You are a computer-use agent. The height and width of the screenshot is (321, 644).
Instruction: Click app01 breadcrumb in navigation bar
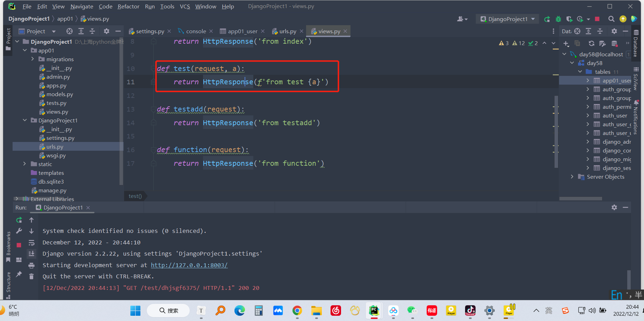tap(65, 19)
